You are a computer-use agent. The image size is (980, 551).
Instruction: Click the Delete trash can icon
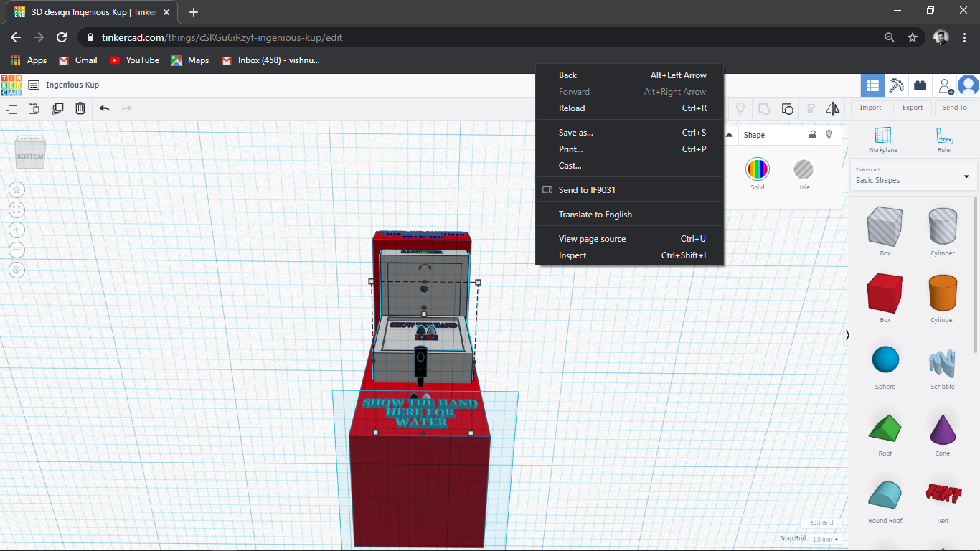(80, 108)
